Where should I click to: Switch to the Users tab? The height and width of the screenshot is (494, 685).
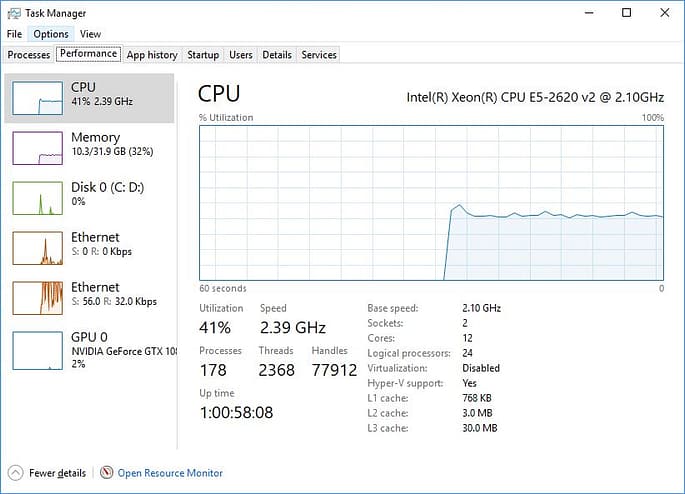tap(241, 55)
